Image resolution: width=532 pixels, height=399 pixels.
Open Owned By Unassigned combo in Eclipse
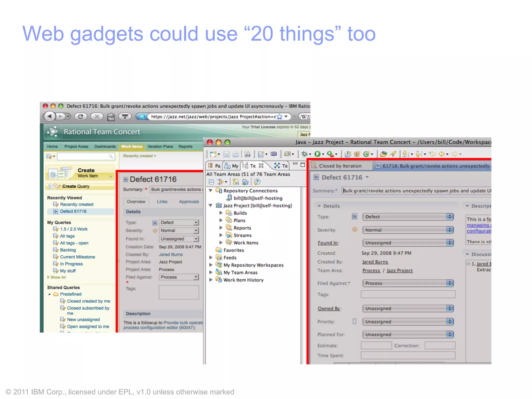pyautogui.click(x=408, y=308)
